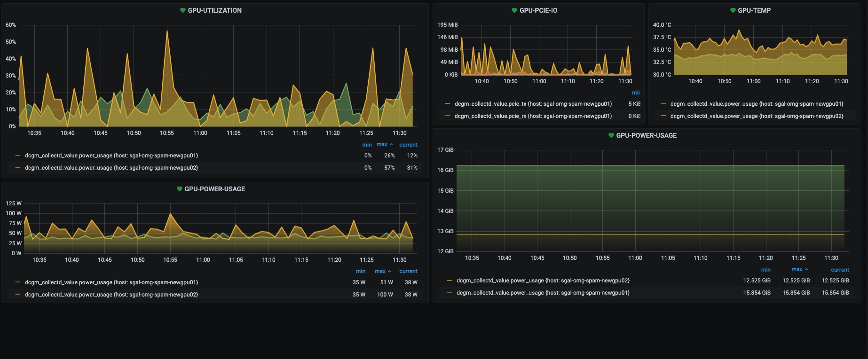The image size is (868, 359).
Task: Sort GiB power legend by max column
Action: click(800, 270)
